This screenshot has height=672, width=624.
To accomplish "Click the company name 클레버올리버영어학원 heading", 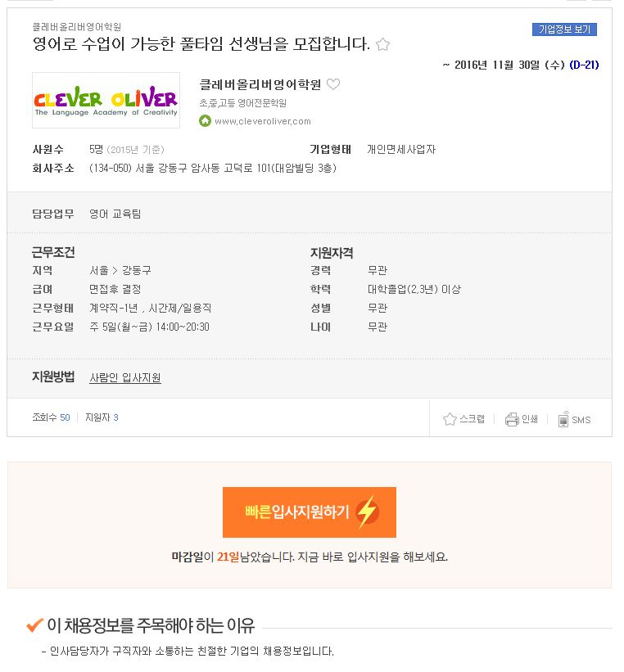I will coord(260,84).
